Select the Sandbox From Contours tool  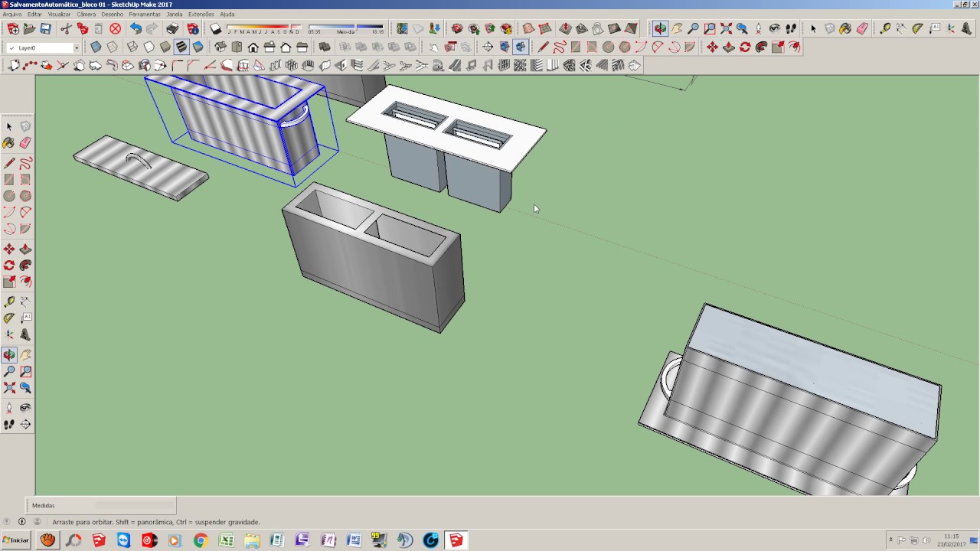528,29
